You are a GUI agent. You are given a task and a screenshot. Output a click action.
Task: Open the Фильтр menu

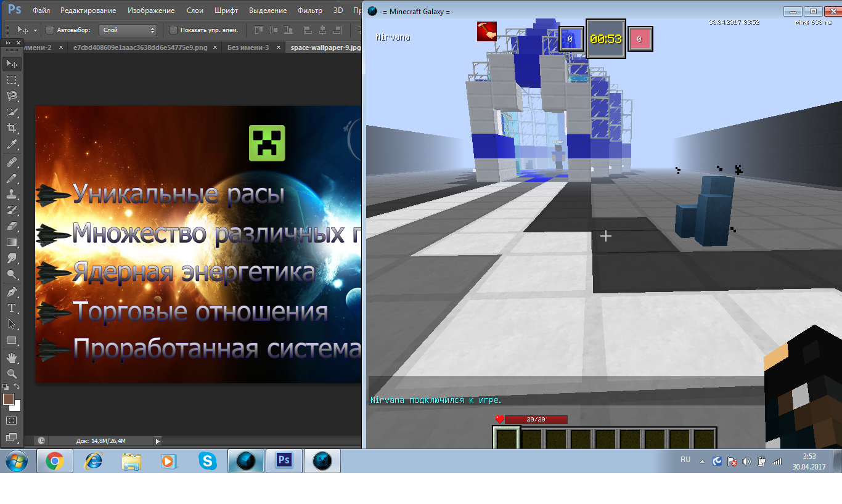pyautogui.click(x=309, y=10)
